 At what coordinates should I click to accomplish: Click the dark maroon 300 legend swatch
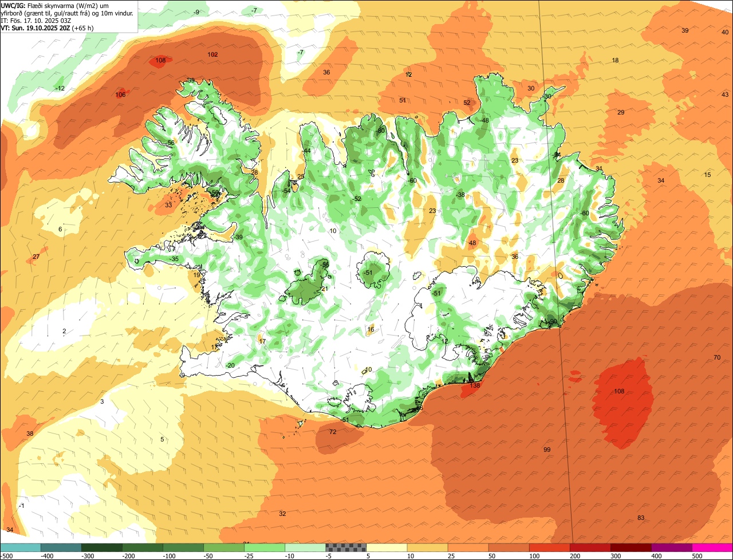[x=631, y=547]
